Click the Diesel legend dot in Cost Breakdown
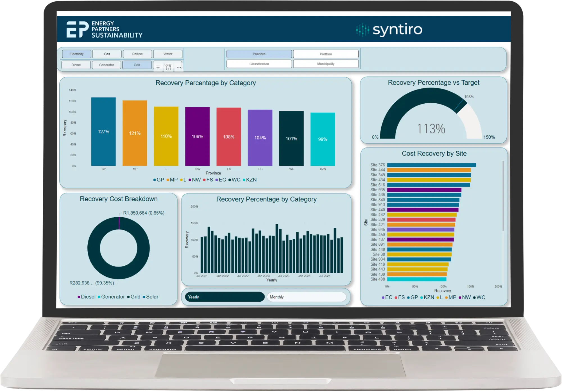 (x=79, y=297)
